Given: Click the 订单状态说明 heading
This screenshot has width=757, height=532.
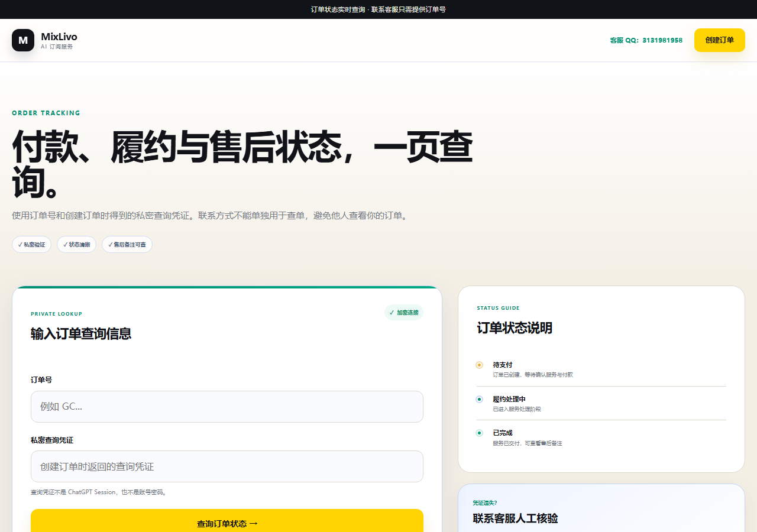Looking at the screenshot, I should (515, 328).
